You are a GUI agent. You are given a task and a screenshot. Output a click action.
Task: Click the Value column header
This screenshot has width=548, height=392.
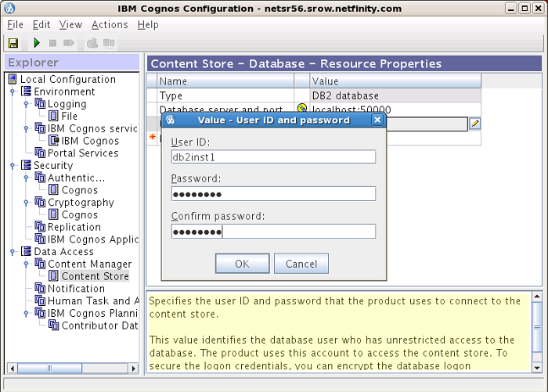click(x=395, y=81)
